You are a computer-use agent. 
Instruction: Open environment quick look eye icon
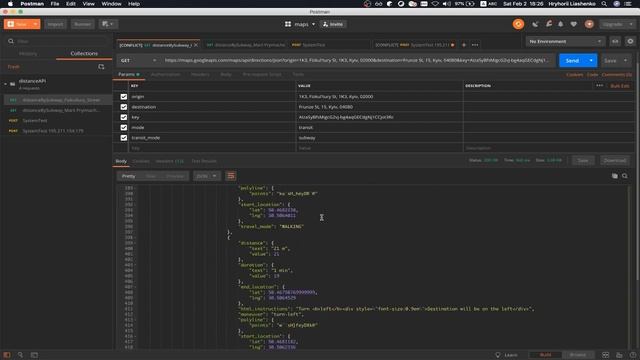click(615, 41)
